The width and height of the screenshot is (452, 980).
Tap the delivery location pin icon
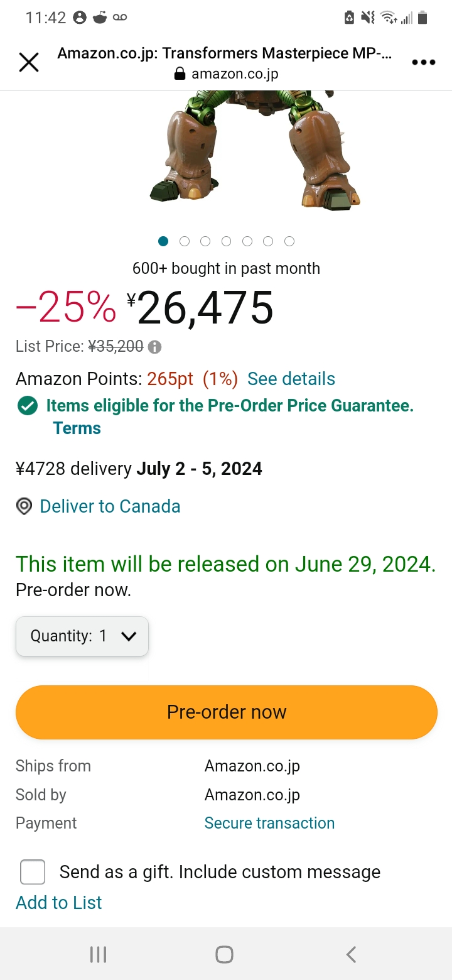click(24, 506)
